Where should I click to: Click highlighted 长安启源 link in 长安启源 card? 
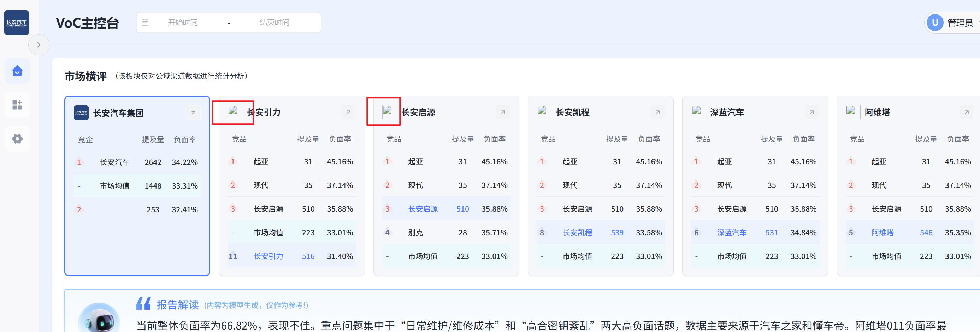coord(423,209)
